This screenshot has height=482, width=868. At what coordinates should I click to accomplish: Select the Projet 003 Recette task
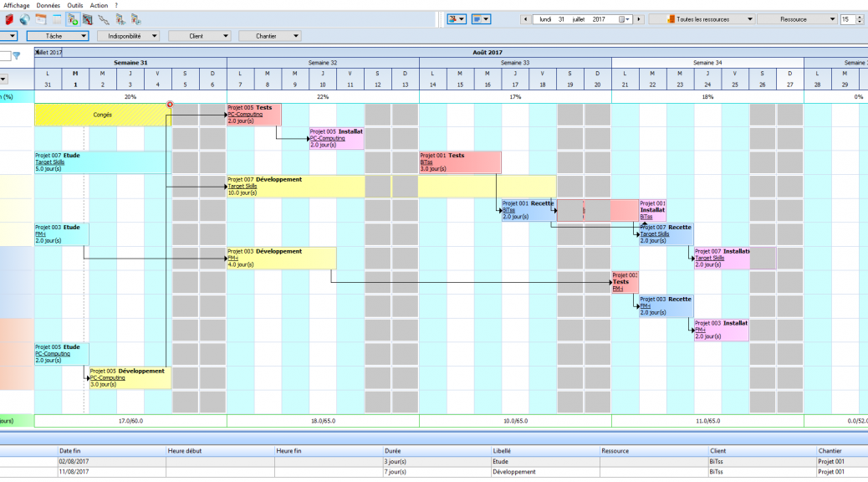point(666,305)
